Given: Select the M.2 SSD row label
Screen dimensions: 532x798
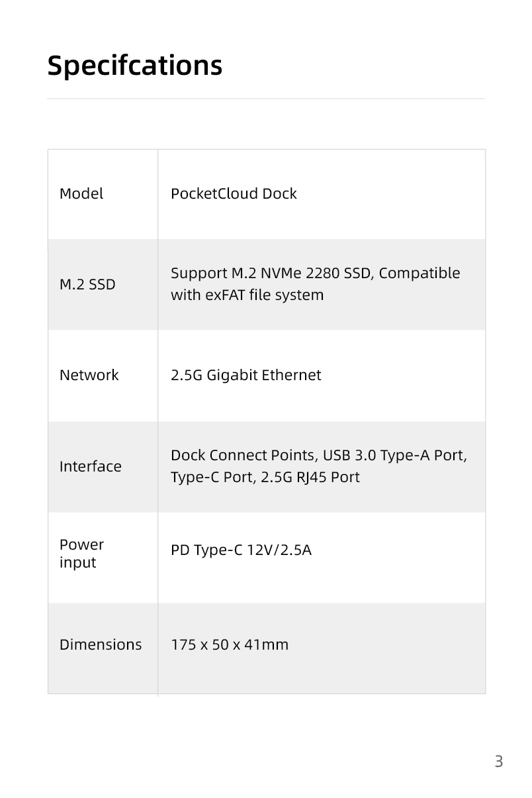Looking at the screenshot, I should [x=87, y=285].
